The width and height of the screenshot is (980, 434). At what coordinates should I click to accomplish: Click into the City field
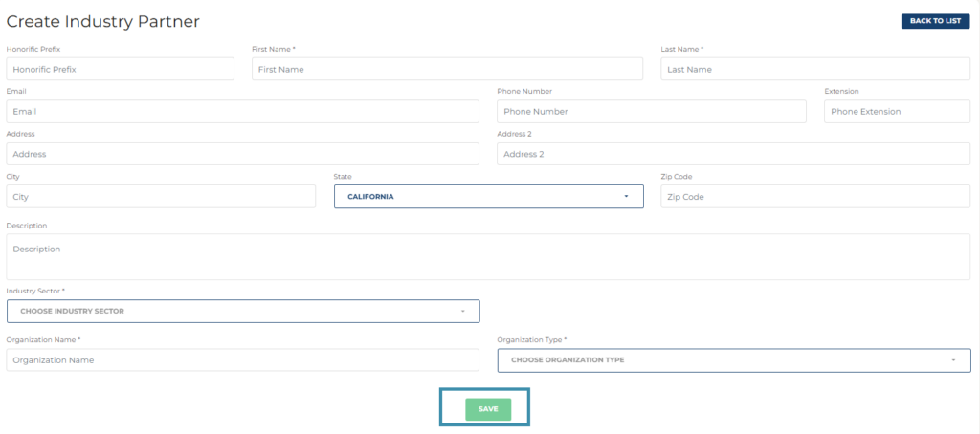161,197
